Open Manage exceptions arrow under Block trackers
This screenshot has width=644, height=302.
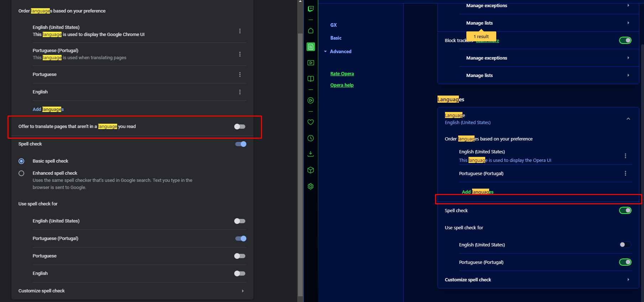[x=628, y=58]
